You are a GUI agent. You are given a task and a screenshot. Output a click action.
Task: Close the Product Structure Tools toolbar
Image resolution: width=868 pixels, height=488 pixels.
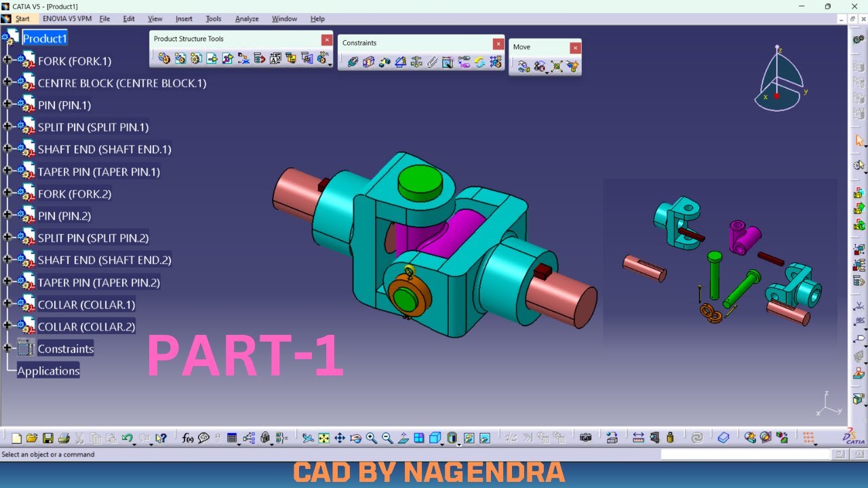[x=327, y=40]
